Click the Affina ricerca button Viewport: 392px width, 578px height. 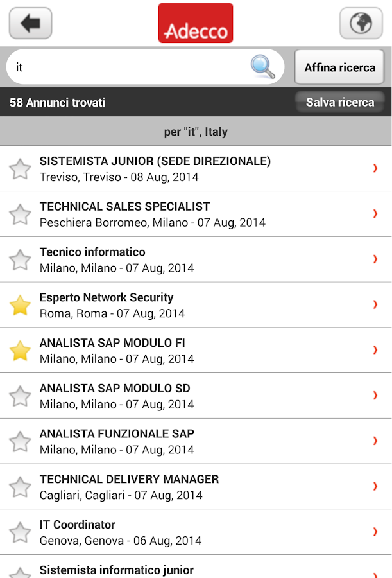click(x=340, y=67)
